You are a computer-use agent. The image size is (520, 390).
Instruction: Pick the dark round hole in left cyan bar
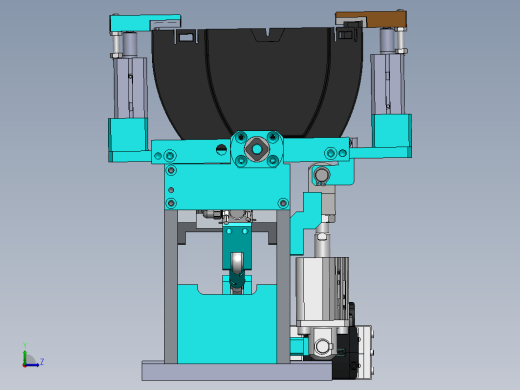point(221,150)
